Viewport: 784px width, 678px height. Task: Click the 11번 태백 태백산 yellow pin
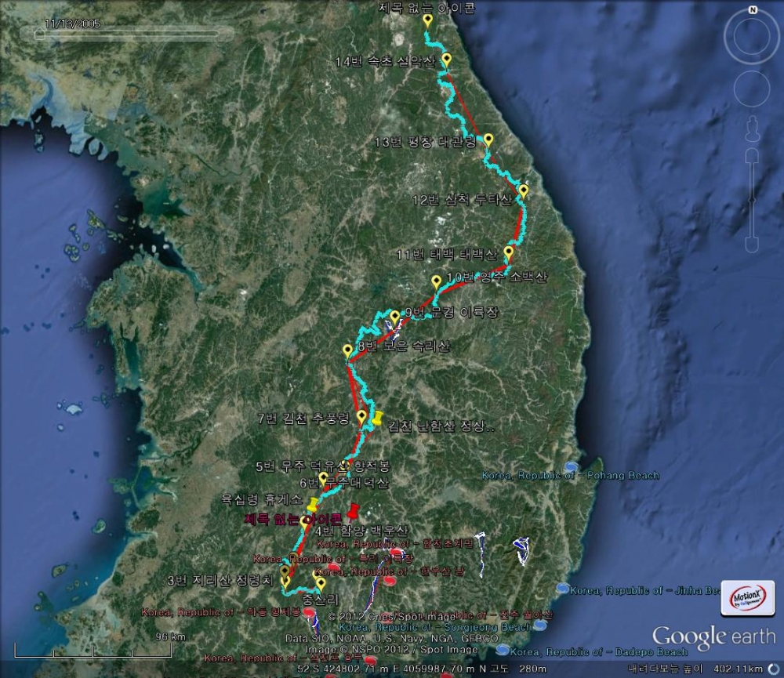tap(509, 253)
